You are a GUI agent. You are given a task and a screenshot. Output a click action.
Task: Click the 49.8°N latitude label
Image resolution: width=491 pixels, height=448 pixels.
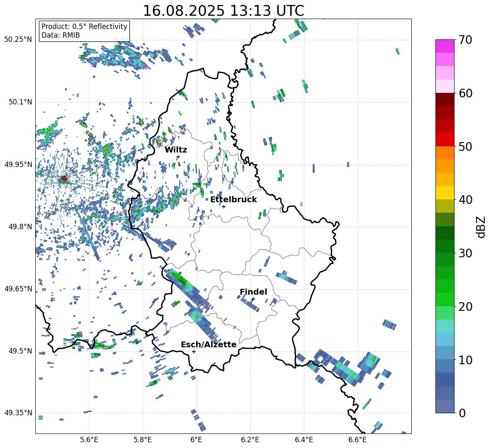tap(20, 227)
